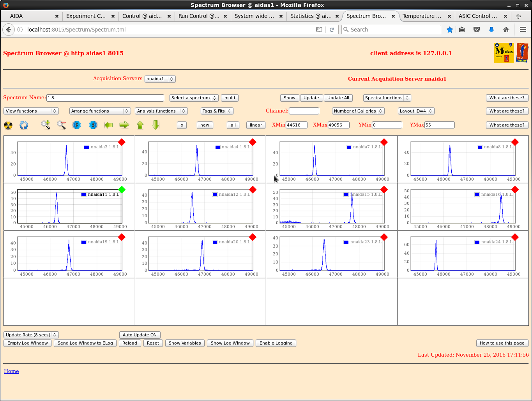The image size is (532, 401).
Task: Click Firefox back navigation arrow
Action: pos(9,30)
